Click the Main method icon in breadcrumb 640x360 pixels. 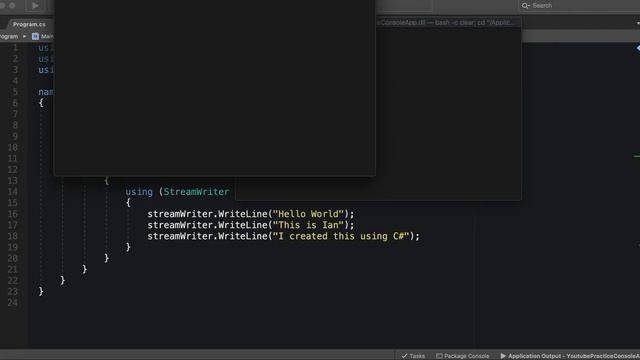pos(36,36)
